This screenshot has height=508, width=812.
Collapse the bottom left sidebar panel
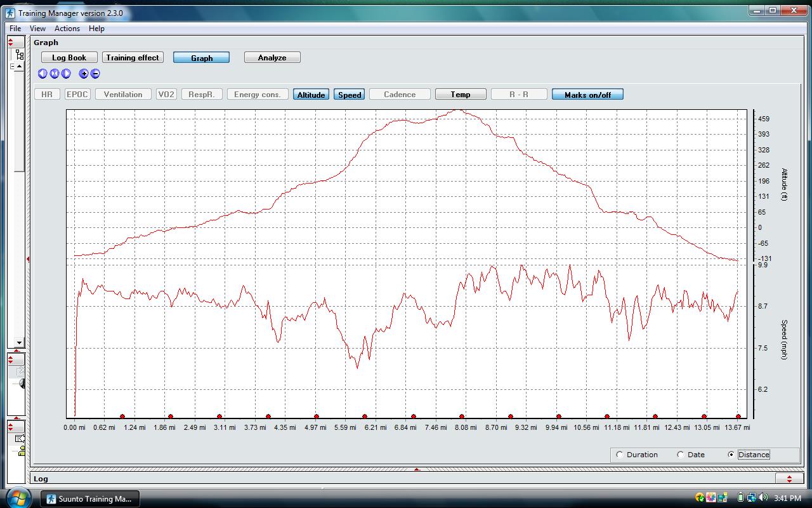pyautogui.click(x=11, y=427)
